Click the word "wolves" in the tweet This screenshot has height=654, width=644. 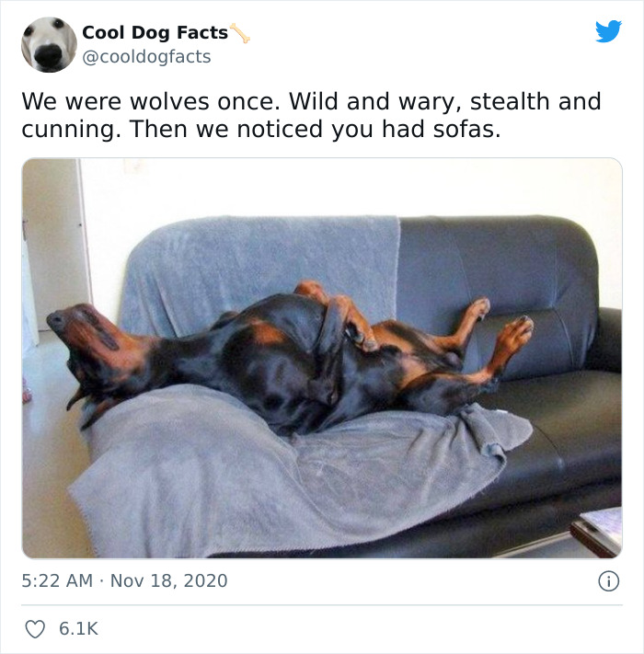pos(169,101)
